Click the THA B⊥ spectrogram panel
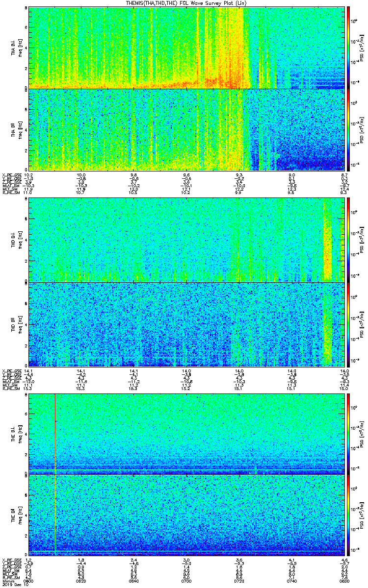The image size is (368, 588). 186,48
